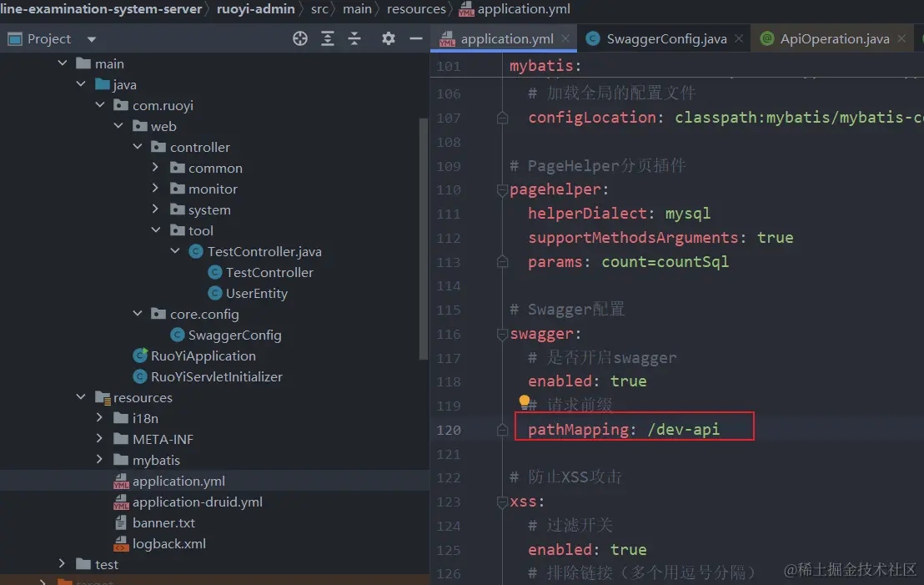This screenshot has width=924, height=585.
Task: Expand the test folder chevron
Action: tap(62, 564)
